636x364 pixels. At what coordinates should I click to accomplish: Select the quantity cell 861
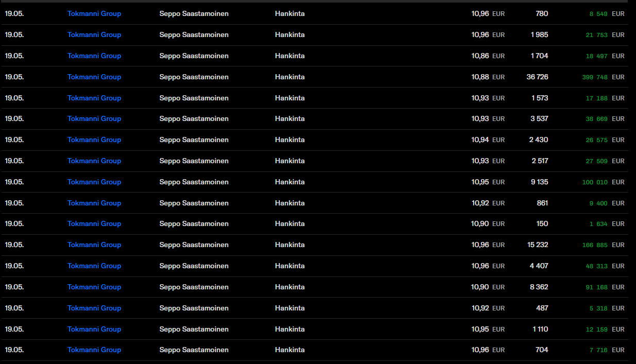point(543,203)
